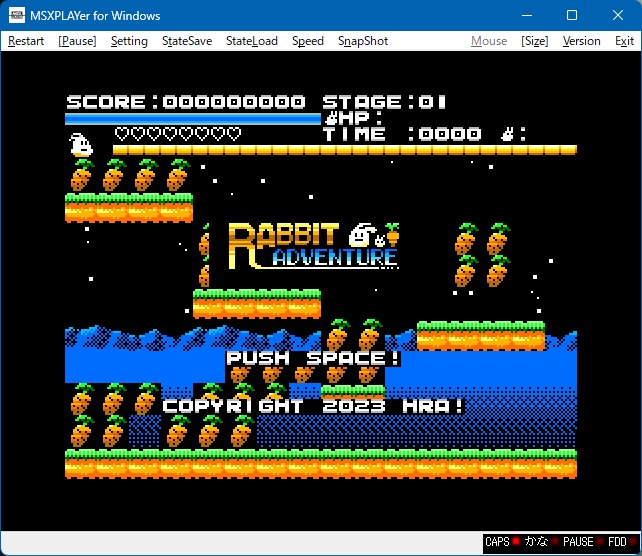The width and height of the screenshot is (642, 556).
Task: Click the grayed-out Mouse menu item
Action: (x=489, y=41)
